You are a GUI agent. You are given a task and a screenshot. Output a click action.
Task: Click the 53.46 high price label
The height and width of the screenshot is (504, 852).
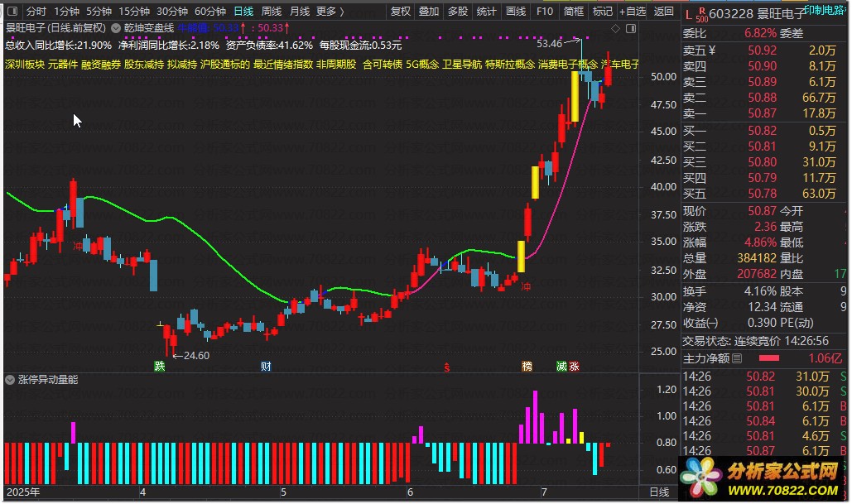(x=549, y=43)
